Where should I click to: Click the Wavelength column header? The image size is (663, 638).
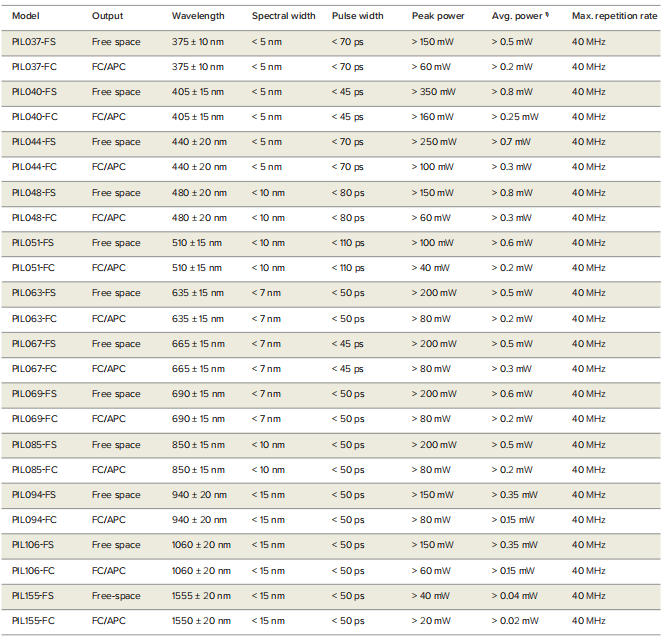198,16
